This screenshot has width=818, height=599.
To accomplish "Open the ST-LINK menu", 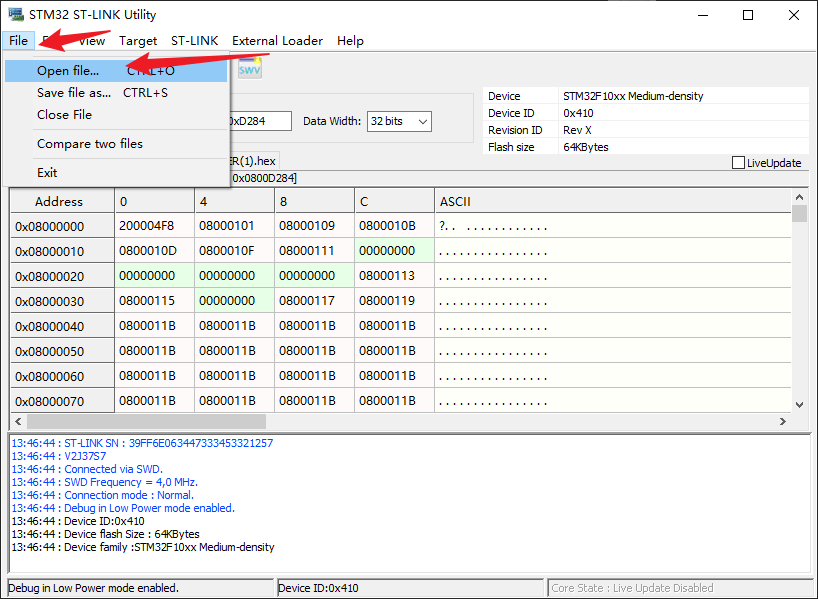I will (195, 41).
